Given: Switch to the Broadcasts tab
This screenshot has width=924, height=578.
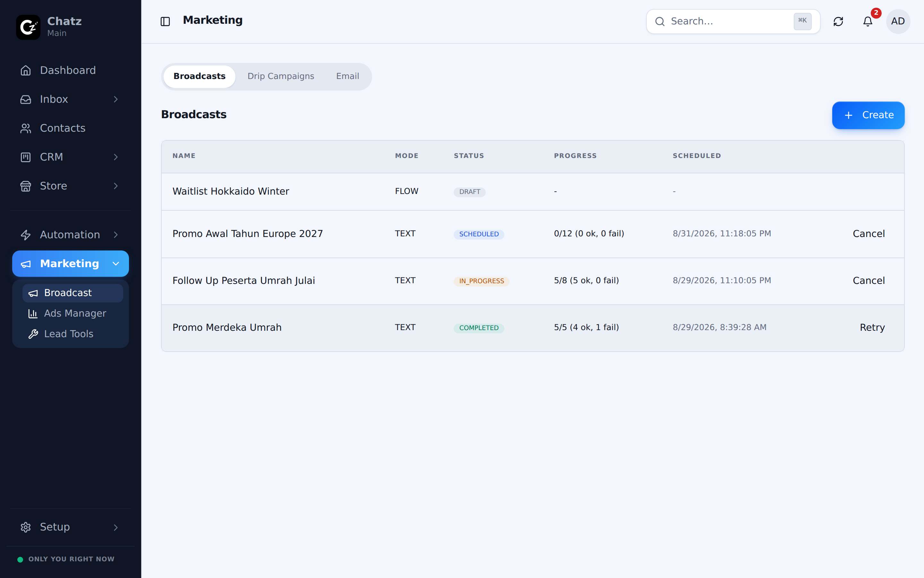Looking at the screenshot, I should pos(199,76).
